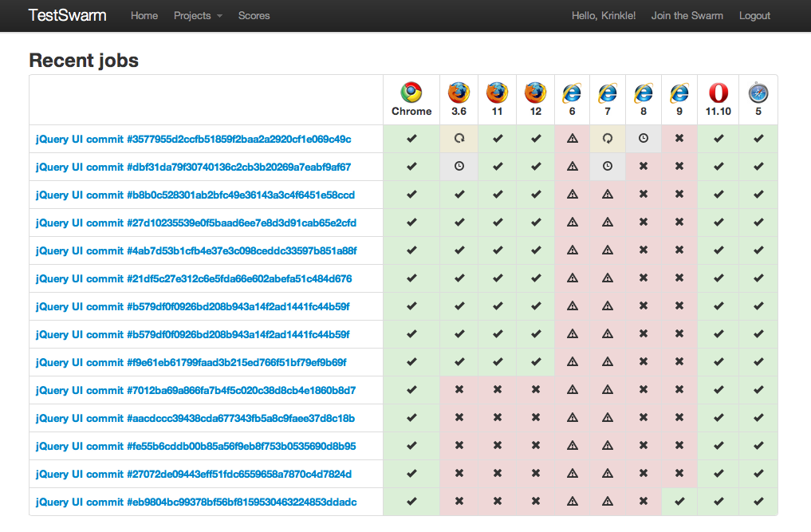Click IE 8 failed X for commit #dbf31da7

click(x=644, y=166)
